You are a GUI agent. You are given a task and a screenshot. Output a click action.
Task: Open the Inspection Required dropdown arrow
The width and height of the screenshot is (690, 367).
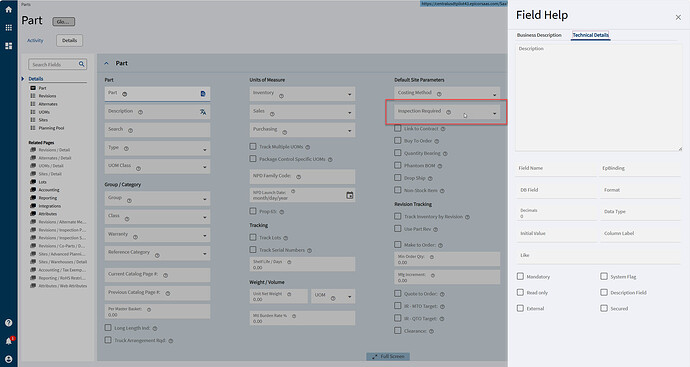click(x=494, y=114)
